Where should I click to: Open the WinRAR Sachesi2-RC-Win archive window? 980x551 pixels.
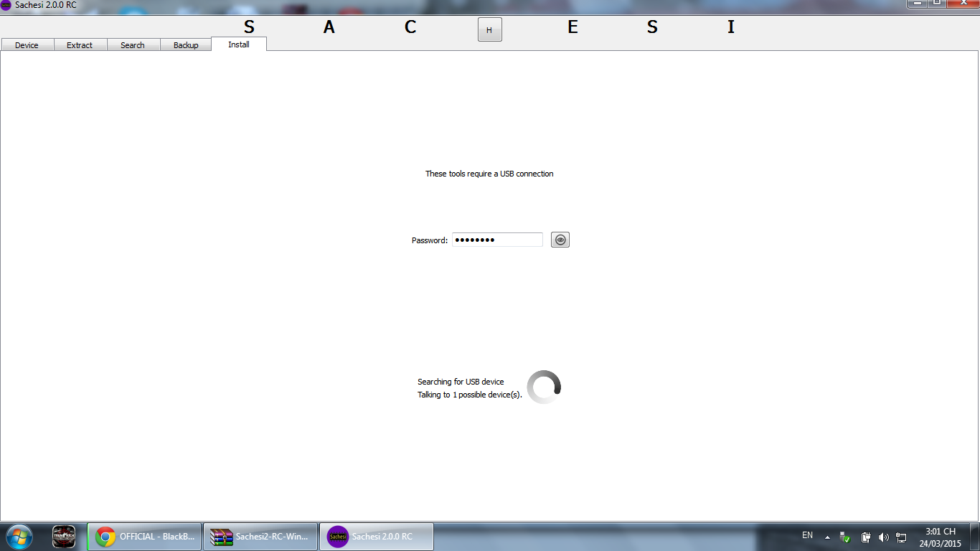point(260,536)
